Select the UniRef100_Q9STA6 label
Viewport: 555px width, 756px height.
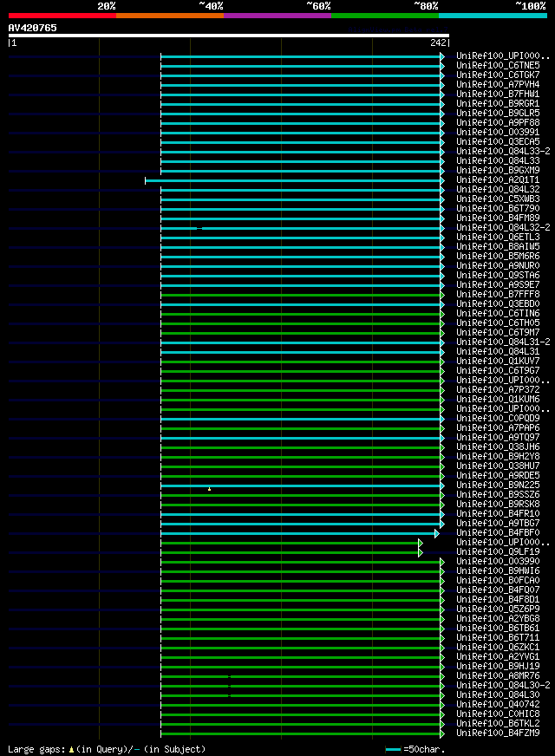pyautogui.click(x=498, y=276)
